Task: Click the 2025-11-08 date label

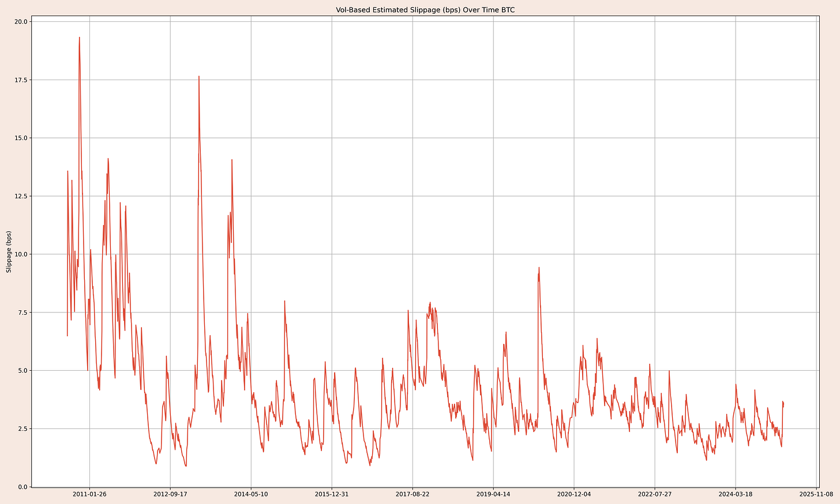Action: [816, 494]
